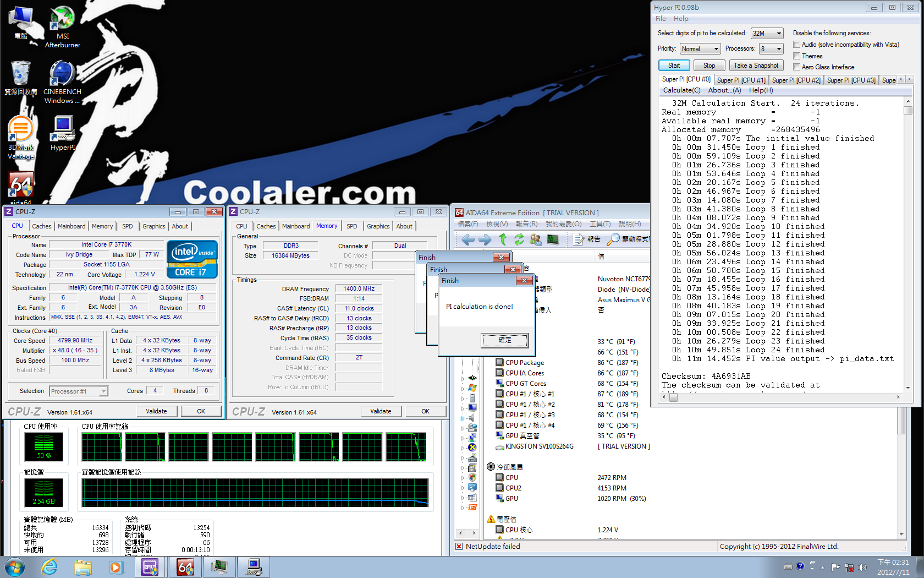Open Hyper PI Help menu
The height and width of the screenshot is (578, 924).
pyautogui.click(x=681, y=19)
